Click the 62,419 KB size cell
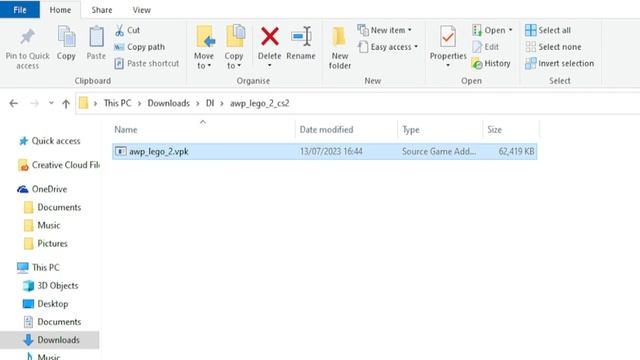Image resolution: width=640 pixels, height=360 pixels. click(x=516, y=151)
